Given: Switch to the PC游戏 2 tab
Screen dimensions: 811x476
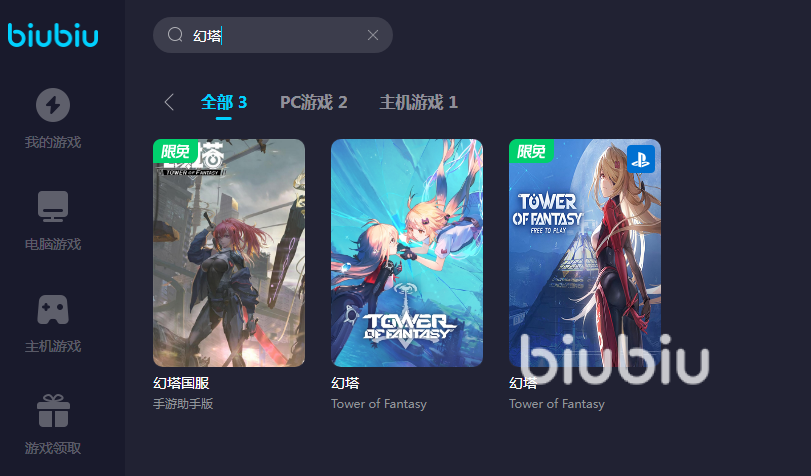Looking at the screenshot, I should [313, 102].
